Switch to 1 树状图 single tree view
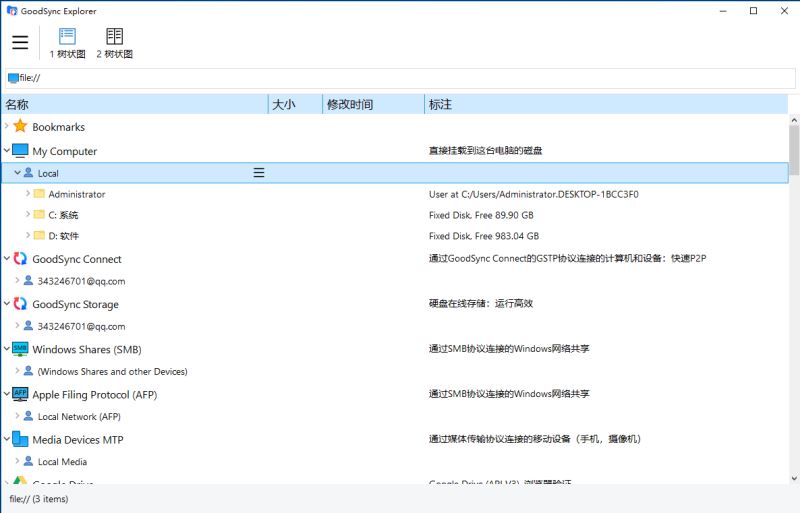The image size is (800, 513). (x=67, y=43)
